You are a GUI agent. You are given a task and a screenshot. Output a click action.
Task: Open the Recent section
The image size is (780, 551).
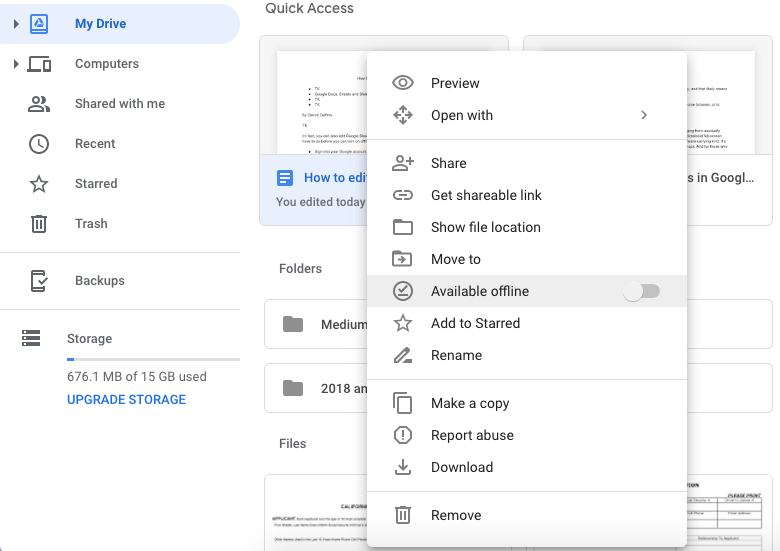pyautogui.click(x=95, y=144)
